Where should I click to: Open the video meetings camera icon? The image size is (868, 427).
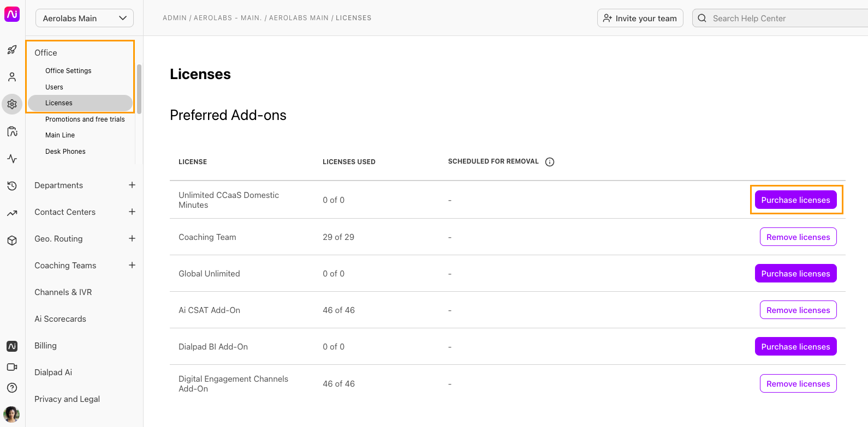(12, 367)
